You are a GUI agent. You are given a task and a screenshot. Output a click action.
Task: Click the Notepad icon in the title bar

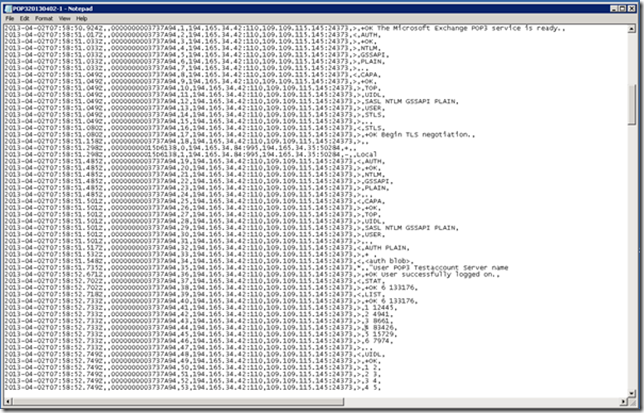point(9,7)
